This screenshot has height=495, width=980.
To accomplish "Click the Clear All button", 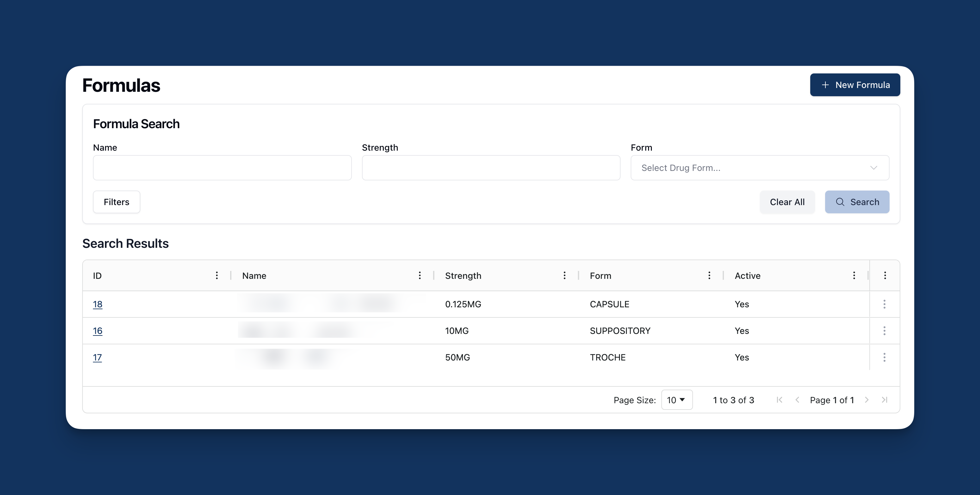I will (x=787, y=202).
